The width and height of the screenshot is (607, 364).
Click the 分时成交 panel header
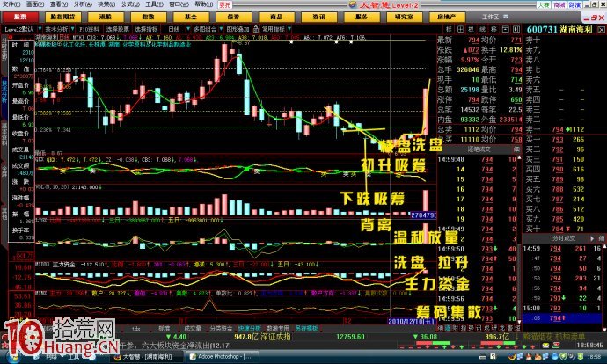[564, 238]
